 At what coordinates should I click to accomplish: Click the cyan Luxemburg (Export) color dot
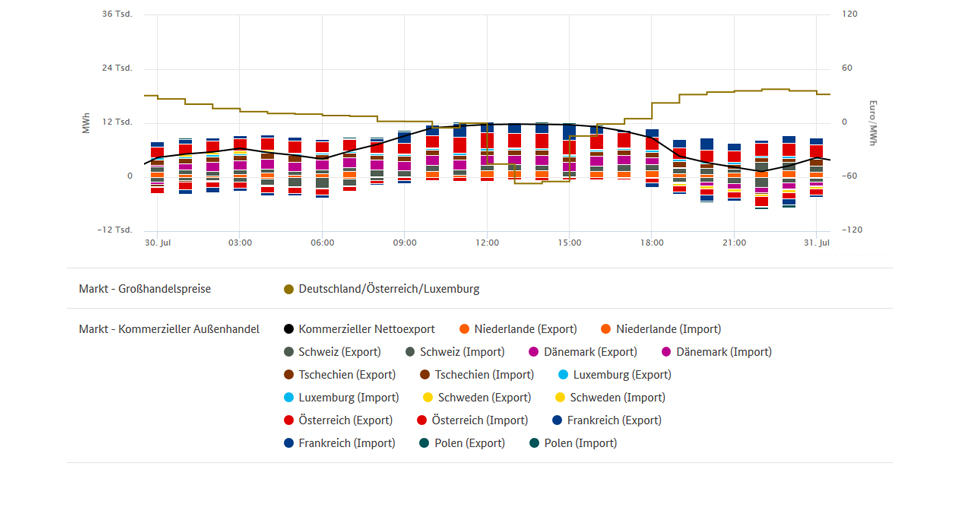pyautogui.click(x=563, y=375)
